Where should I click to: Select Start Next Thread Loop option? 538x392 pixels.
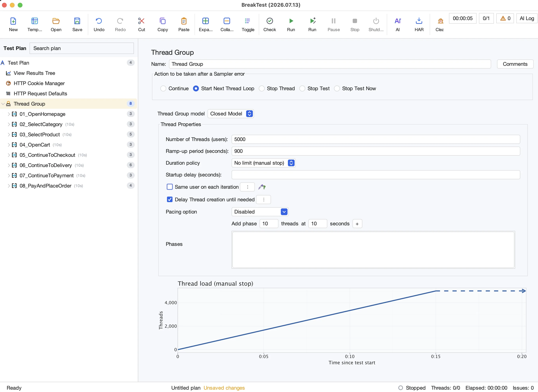(x=196, y=88)
